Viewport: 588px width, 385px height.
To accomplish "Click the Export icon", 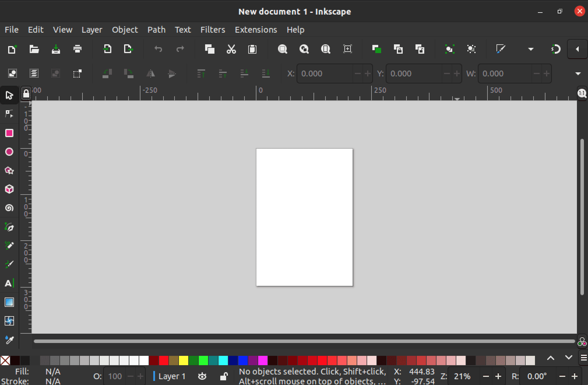I will [128, 49].
